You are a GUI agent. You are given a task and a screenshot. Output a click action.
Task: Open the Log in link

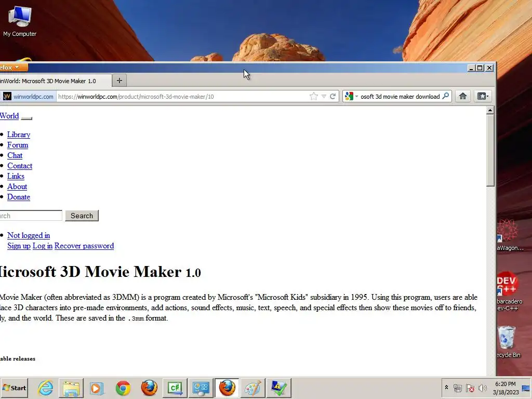[x=43, y=246]
